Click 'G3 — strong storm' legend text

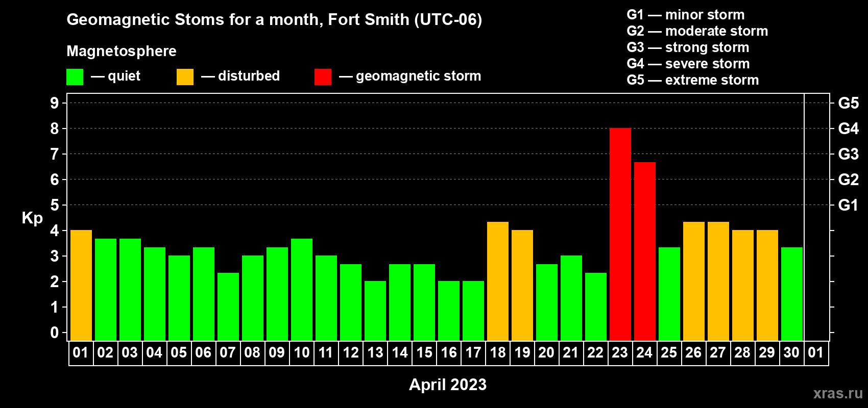tap(688, 47)
